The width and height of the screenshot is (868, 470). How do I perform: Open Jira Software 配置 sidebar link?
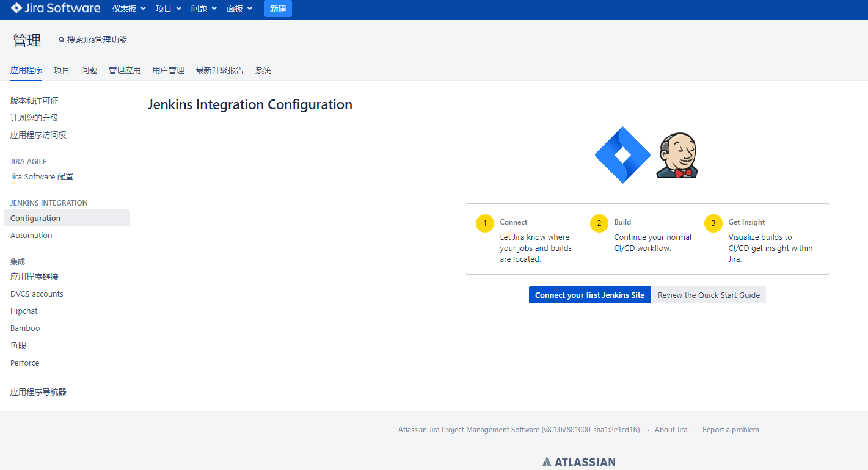[42, 176]
